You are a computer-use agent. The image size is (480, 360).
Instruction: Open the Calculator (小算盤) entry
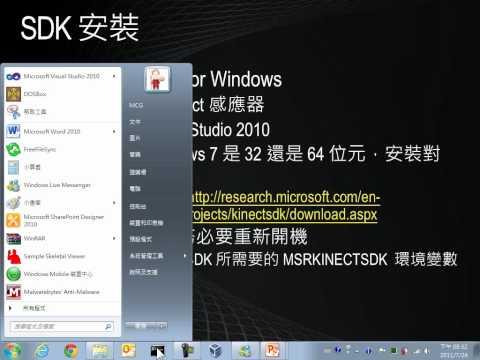(x=62, y=167)
